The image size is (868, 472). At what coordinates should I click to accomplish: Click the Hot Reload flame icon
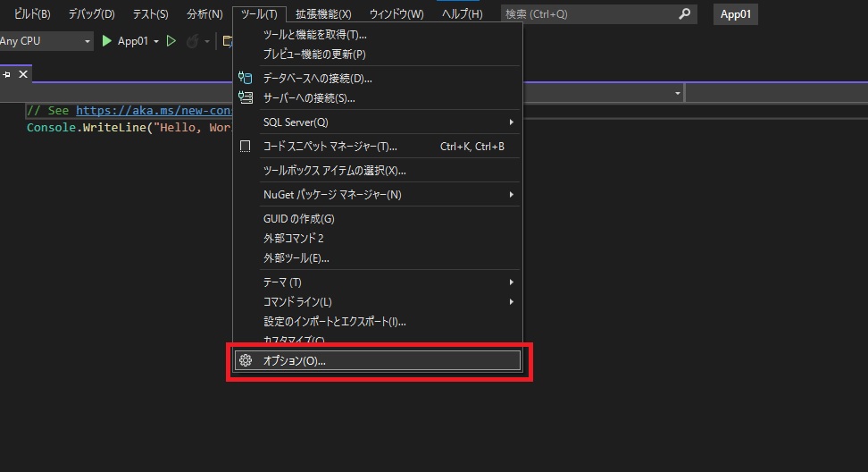point(192,41)
